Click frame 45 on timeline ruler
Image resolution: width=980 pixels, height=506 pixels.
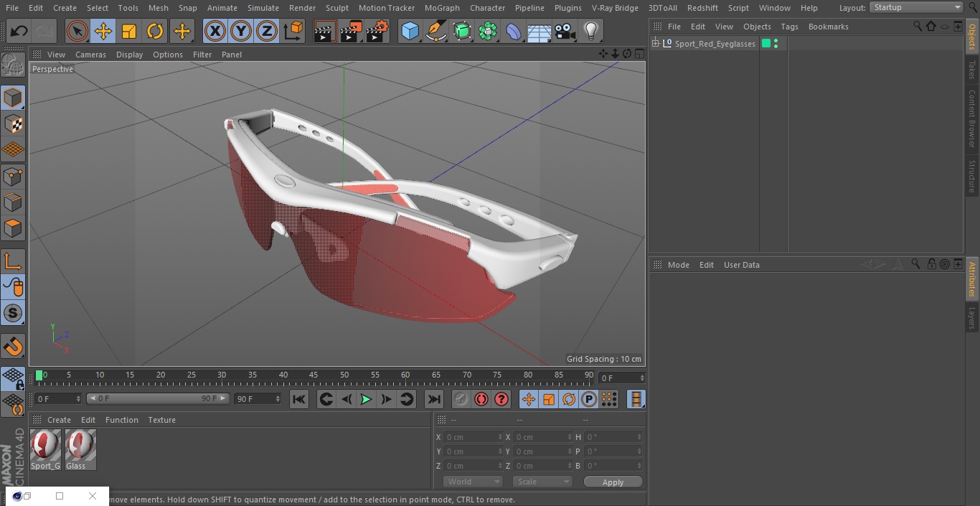point(314,375)
